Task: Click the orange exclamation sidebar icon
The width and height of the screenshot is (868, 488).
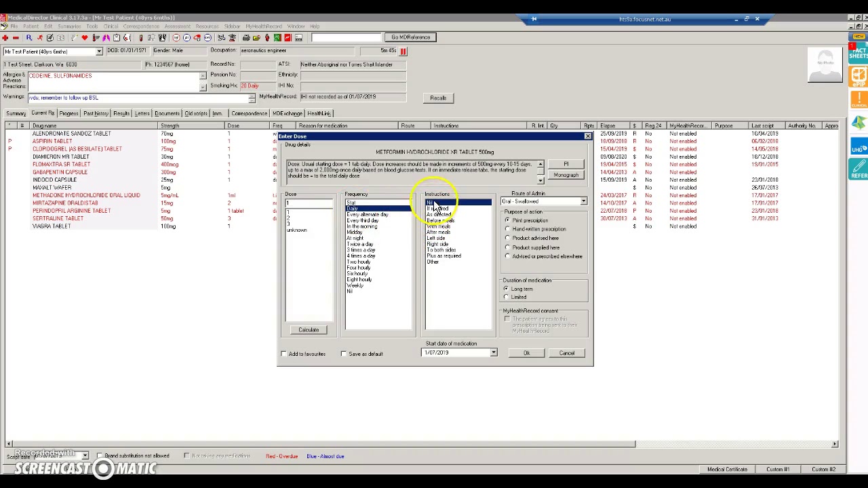Action: point(859,100)
